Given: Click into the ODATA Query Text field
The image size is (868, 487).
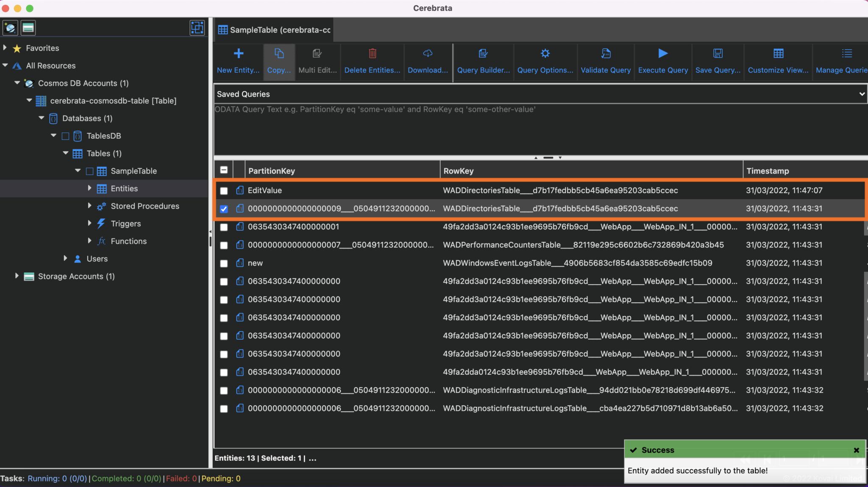Looking at the screenshot, I should click(540, 130).
